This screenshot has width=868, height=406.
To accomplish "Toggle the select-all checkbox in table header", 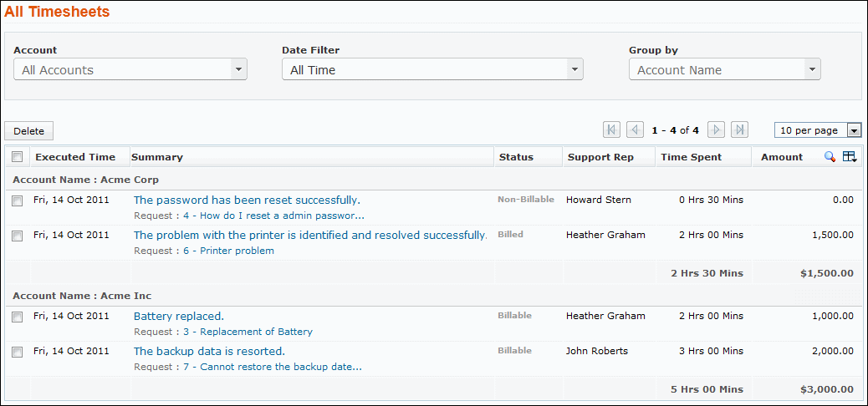I will click(17, 157).
